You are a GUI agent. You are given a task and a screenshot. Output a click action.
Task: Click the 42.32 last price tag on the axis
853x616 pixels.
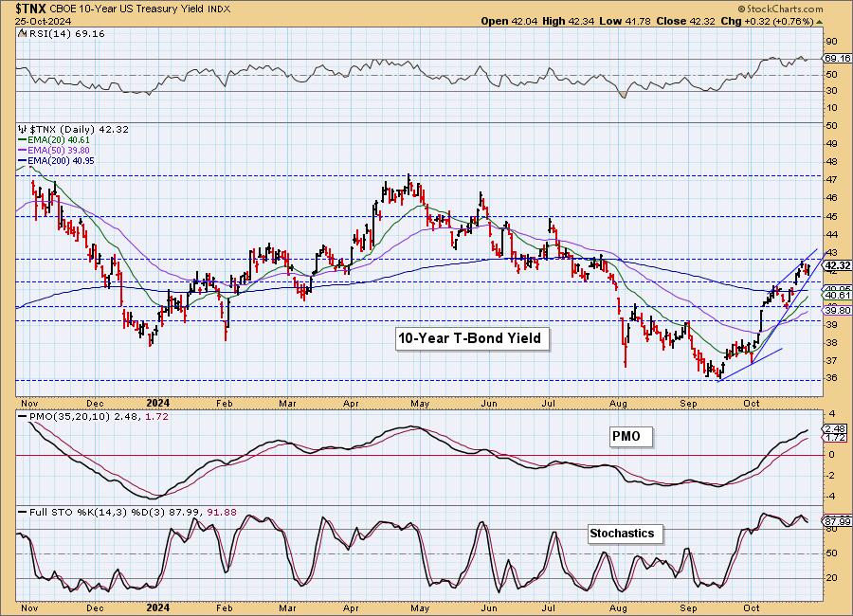838,265
